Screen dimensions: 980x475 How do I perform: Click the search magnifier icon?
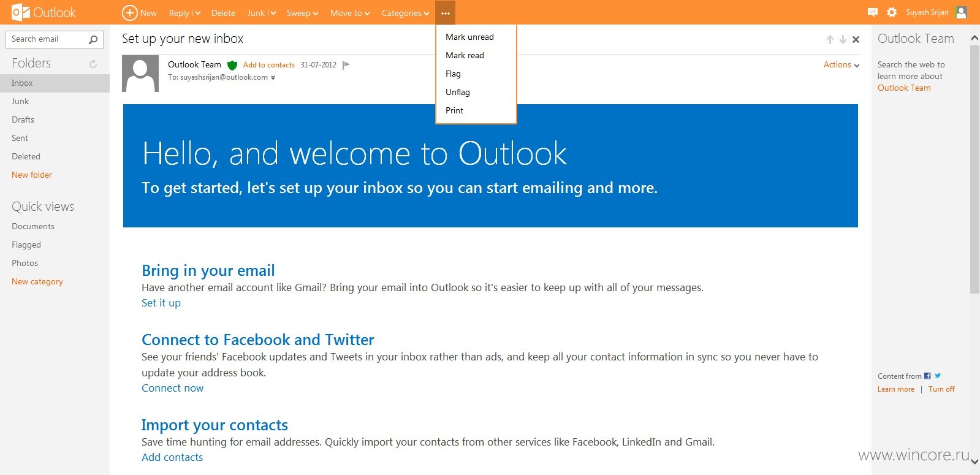pyautogui.click(x=93, y=39)
